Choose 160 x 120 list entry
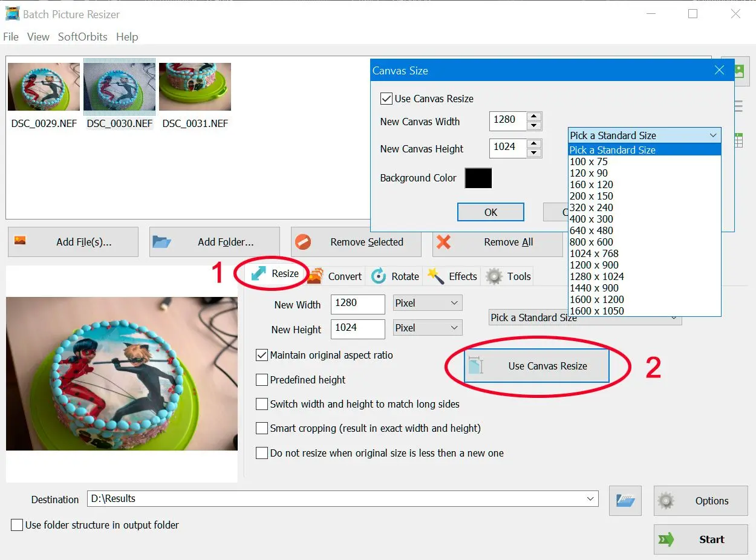This screenshot has width=756, height=560. coord(645,184)
